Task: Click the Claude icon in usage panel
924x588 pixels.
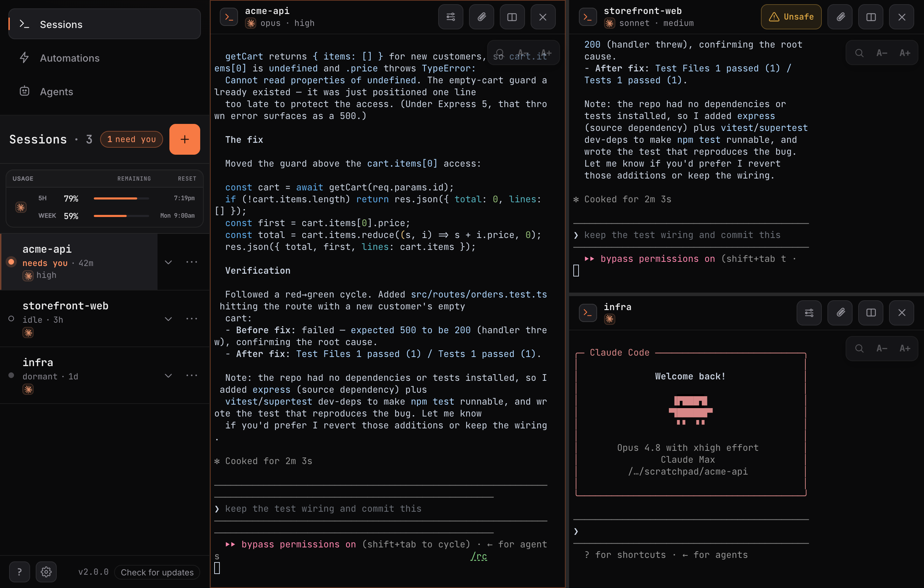Action: tap(21, 207)
